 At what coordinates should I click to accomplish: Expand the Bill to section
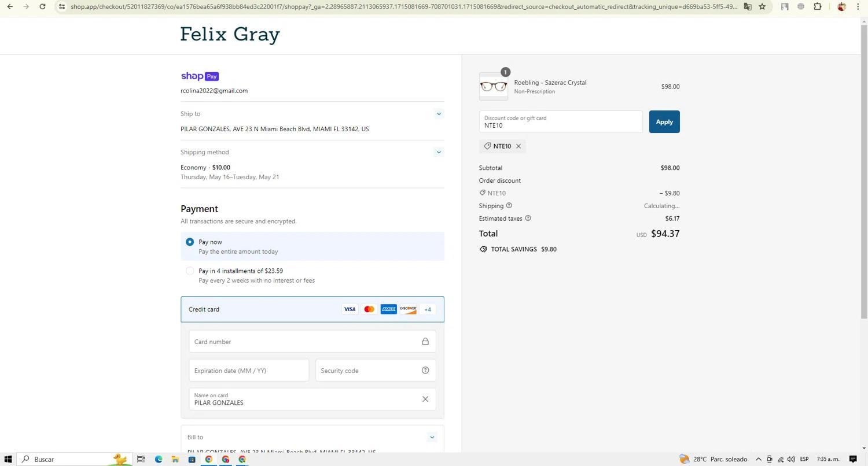coord(432,437)
